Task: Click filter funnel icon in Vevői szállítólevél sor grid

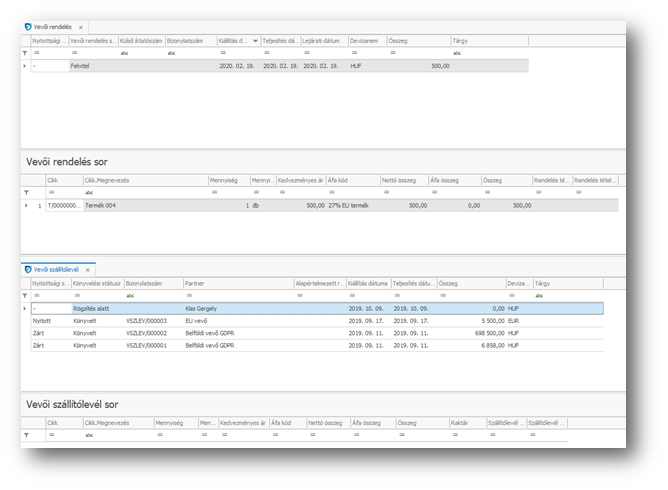Action: coord(26,435)
